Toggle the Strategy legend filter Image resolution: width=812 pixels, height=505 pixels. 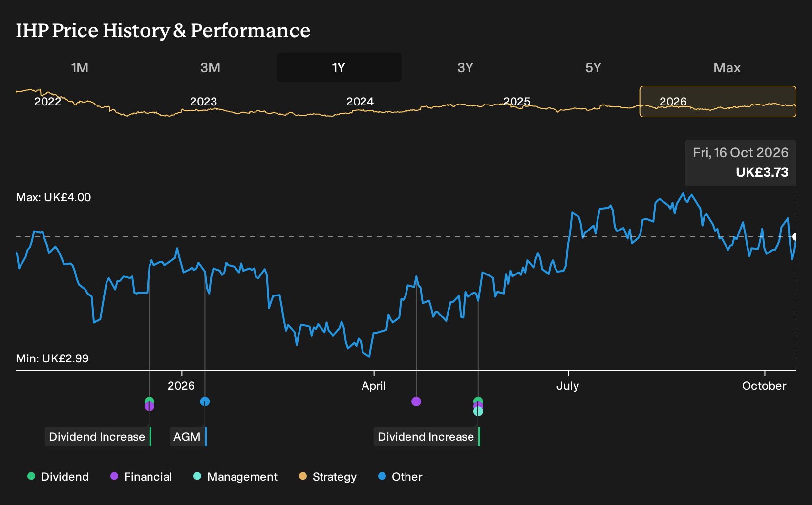click(x=328, y=477)
